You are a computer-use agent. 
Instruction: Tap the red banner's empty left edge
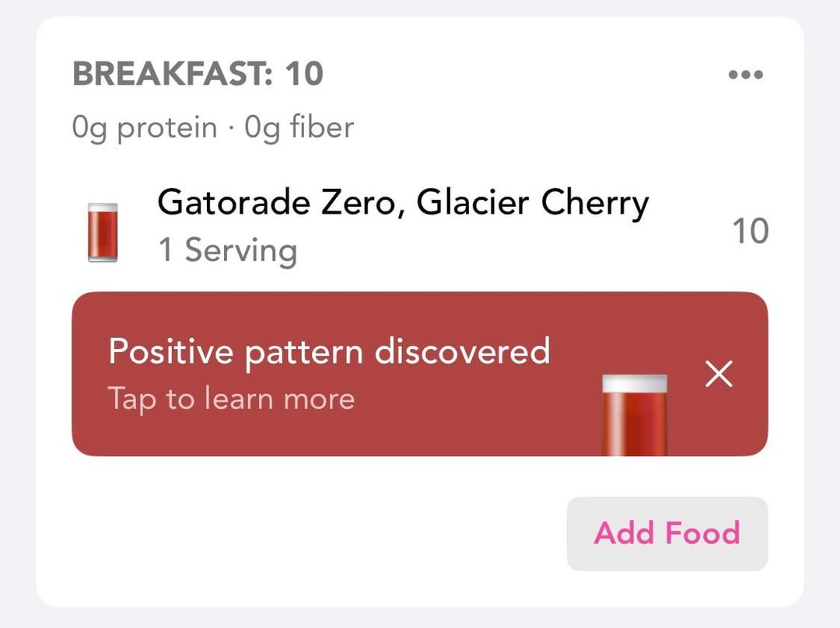(x=89, y=375)
